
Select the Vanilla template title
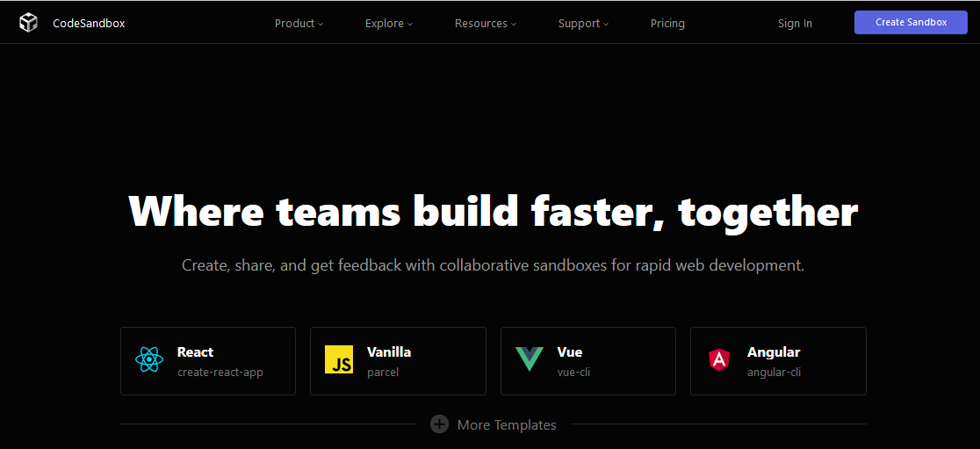(x=389, y=352)
